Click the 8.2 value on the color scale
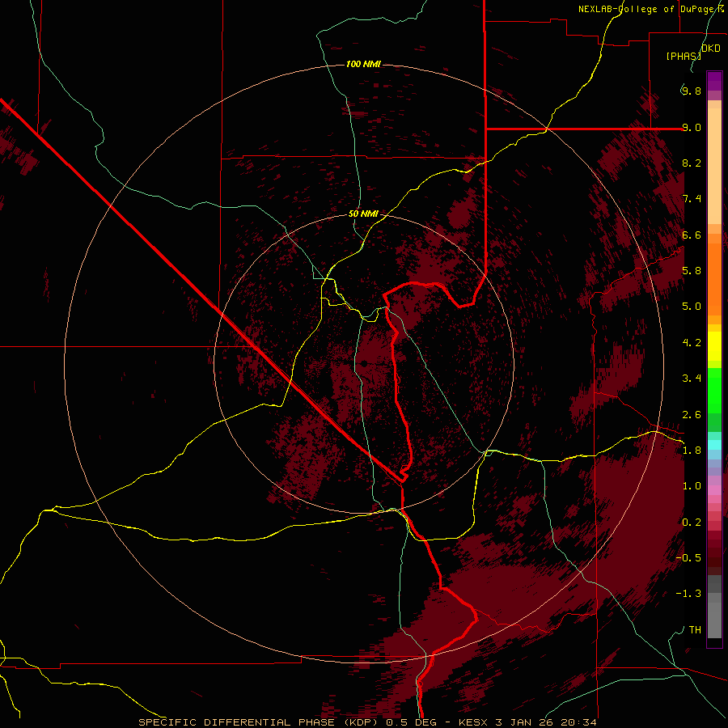This screenshot has height=728, width=728. [x=691, y=163]
